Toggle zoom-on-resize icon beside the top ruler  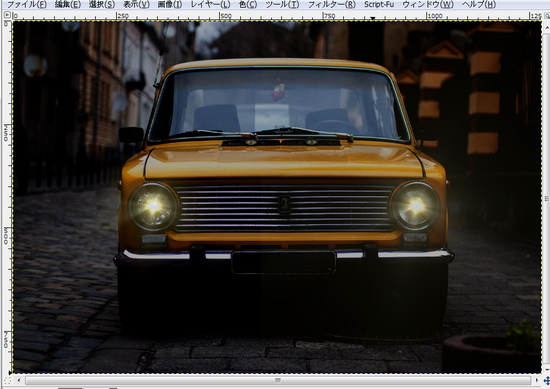[x=547, y=15]
